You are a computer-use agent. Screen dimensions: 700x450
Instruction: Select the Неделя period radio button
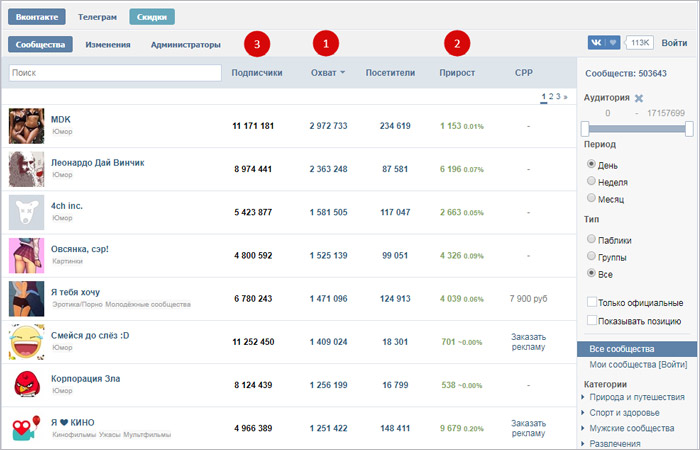pos(591,181)
